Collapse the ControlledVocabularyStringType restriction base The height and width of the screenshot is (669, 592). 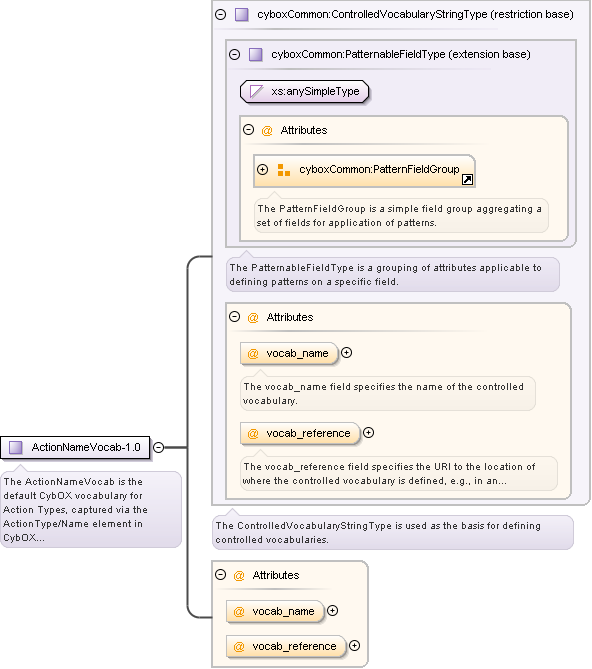pyautogui.click(x=221, y=15)
